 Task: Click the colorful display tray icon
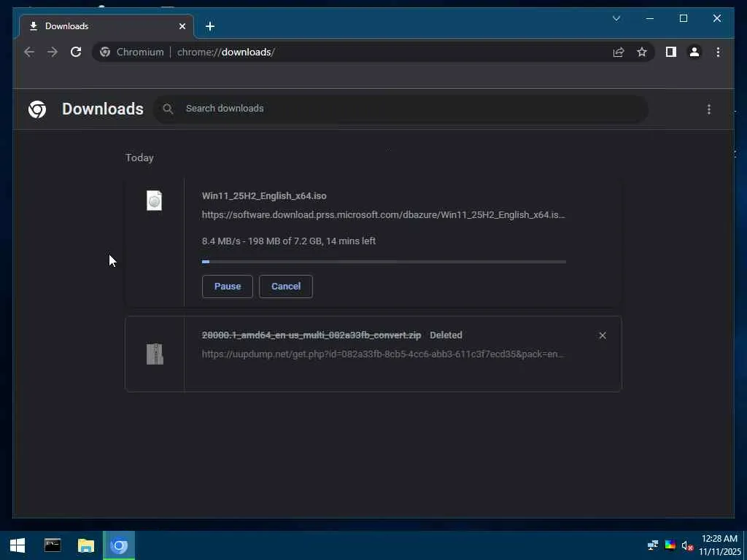click(x=670, y=545)
